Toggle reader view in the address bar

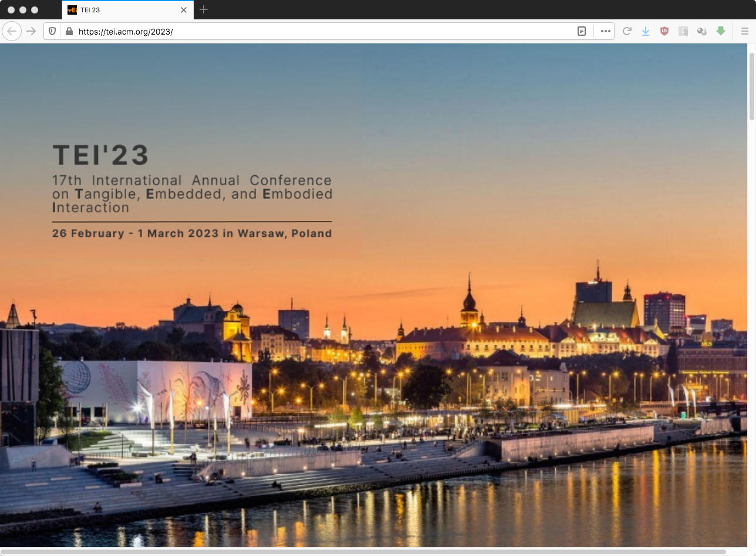coord(582,32)
